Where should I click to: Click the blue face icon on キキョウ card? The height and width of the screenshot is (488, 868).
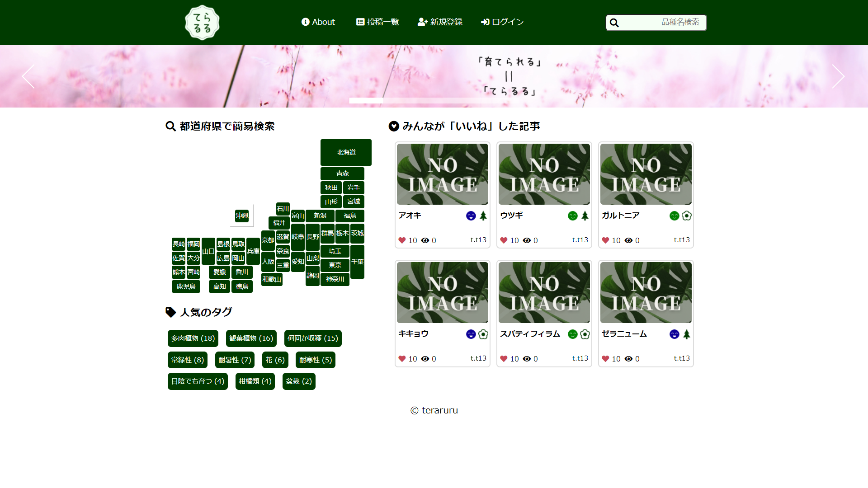(x=471, y=334)
